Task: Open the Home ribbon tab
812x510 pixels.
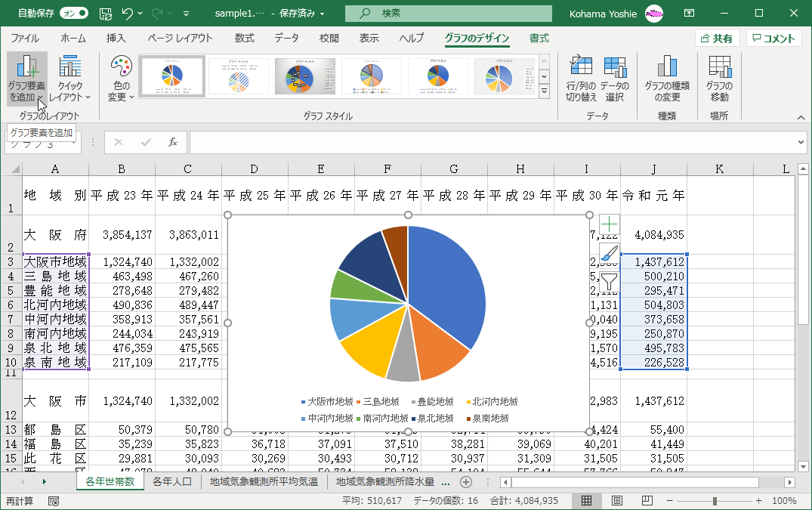Action: [x=73, y=39]
